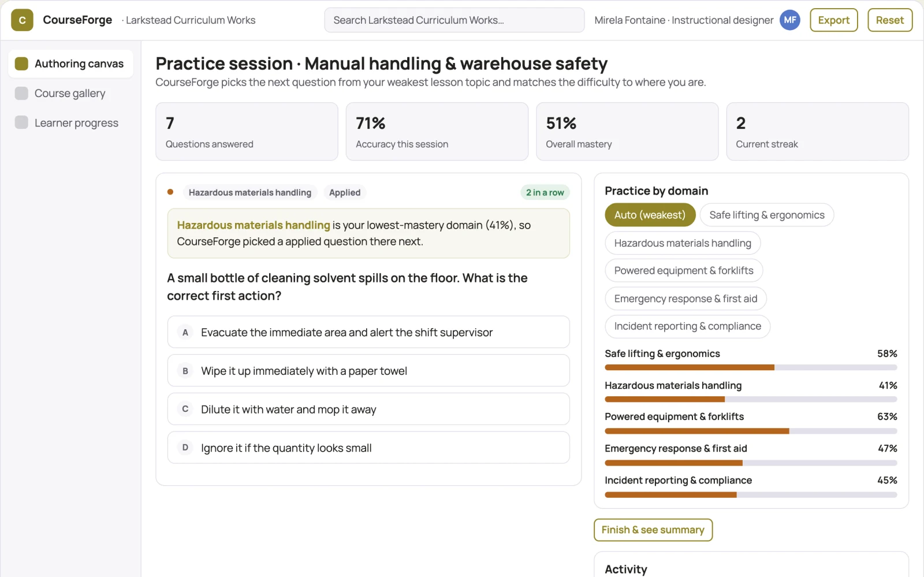Go to Learner progress in the sidebar
This screenshot has height=577, width=924.
tap(71, 123)
